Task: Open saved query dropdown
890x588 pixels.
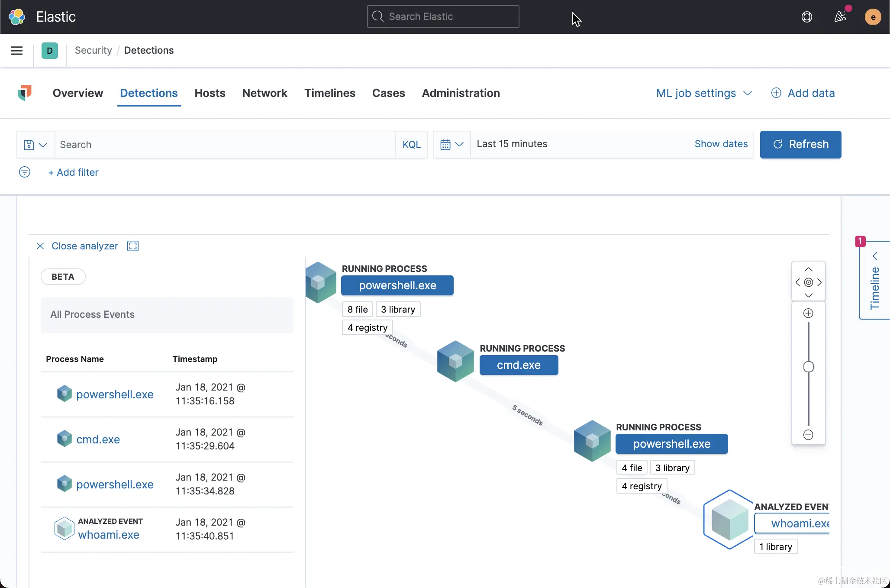Action: coord(35,145)
